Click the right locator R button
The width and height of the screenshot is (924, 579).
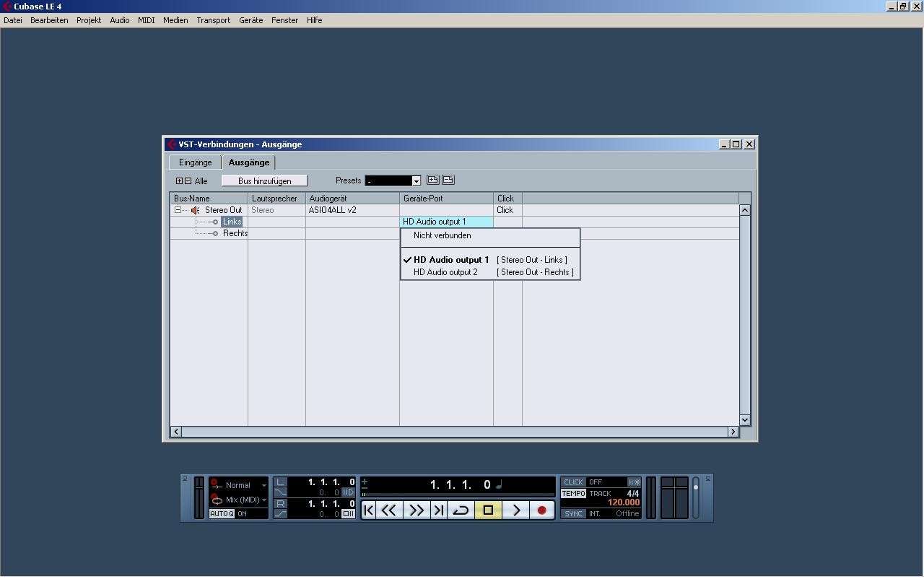[281, 503]
